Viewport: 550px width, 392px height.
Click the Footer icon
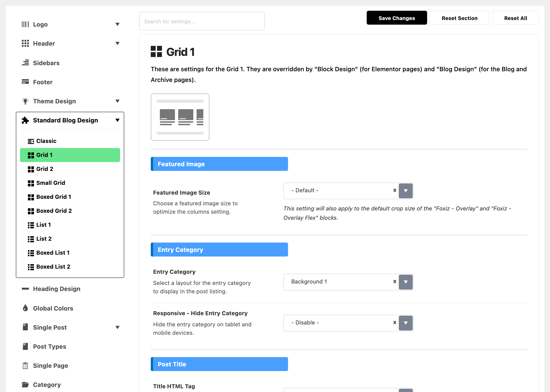25,82
